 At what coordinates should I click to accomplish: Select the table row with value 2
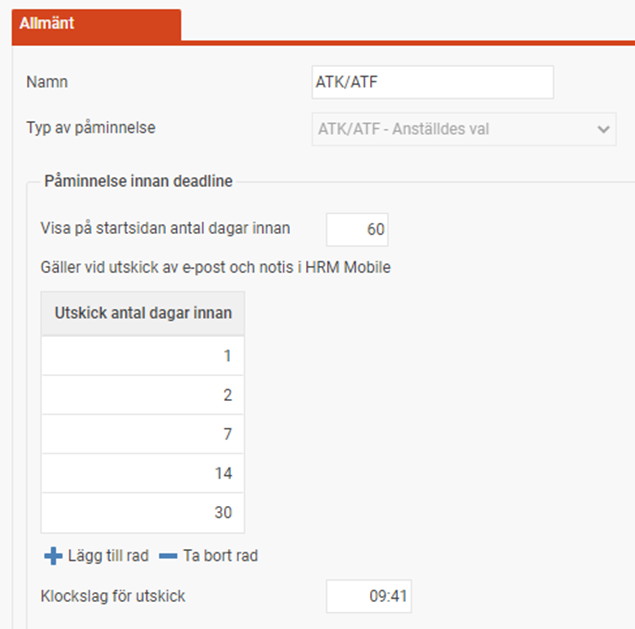pos(142,395)
